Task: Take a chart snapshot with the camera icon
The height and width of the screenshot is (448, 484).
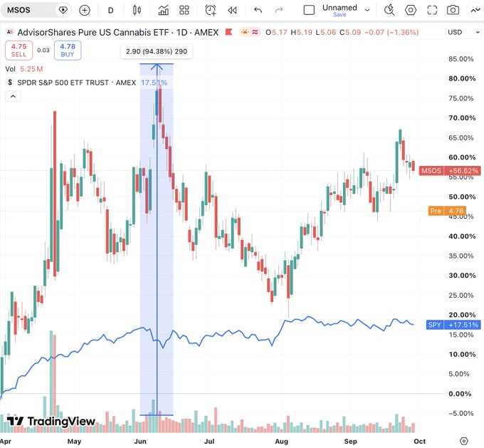Action: [453, 10]
